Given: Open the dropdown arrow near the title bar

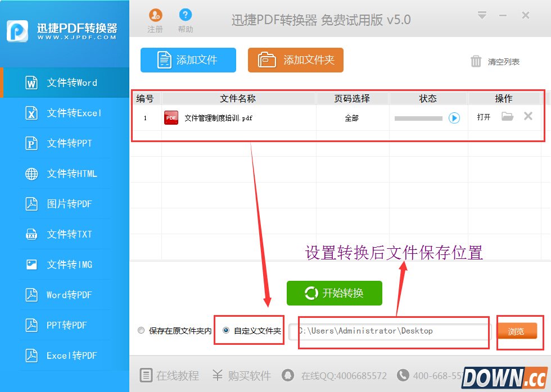Looking at the screenshot, I should (483, 16).
